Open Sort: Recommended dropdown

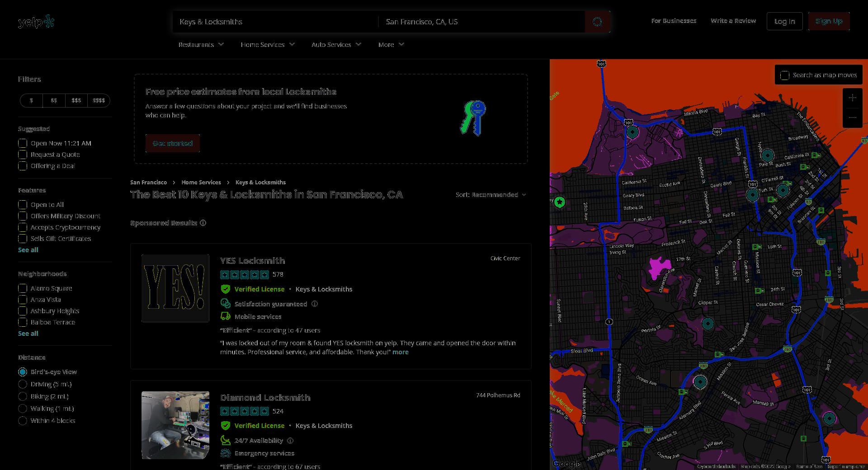[491, 195]
